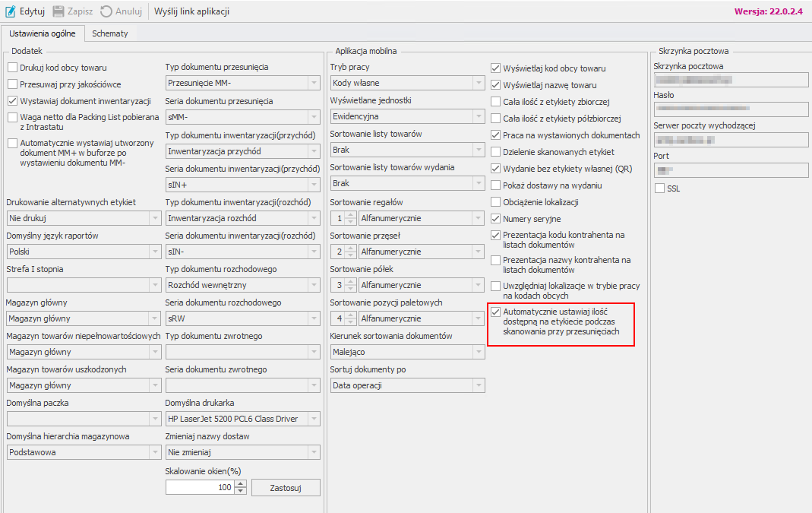
Task: Switch to the Schematy tab
Action: point(110,33)
